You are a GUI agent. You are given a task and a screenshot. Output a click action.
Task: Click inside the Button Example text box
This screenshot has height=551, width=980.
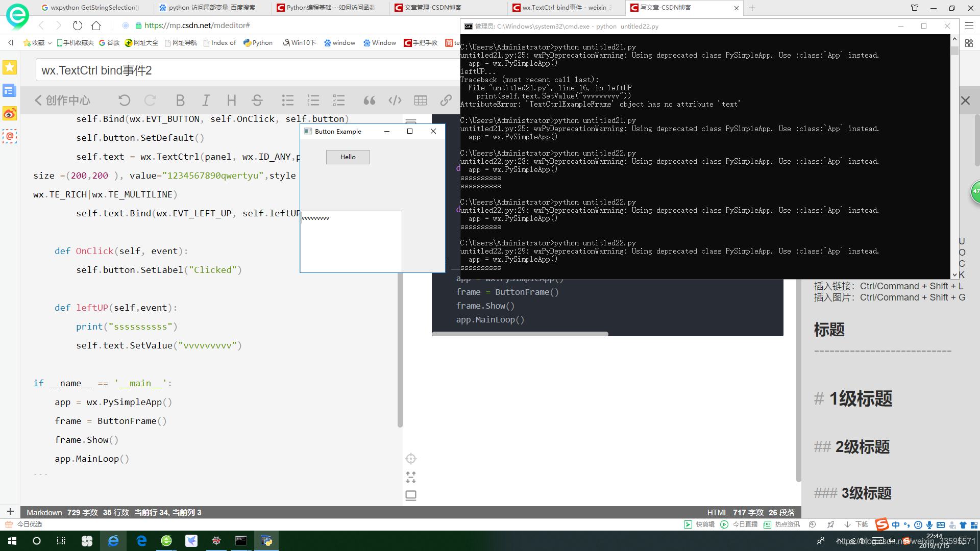[351, 242]
